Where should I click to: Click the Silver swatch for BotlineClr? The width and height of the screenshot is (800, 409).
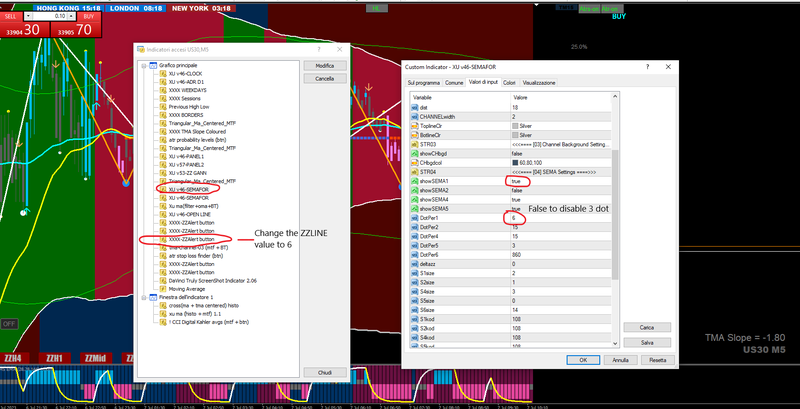tap(515, 135)
